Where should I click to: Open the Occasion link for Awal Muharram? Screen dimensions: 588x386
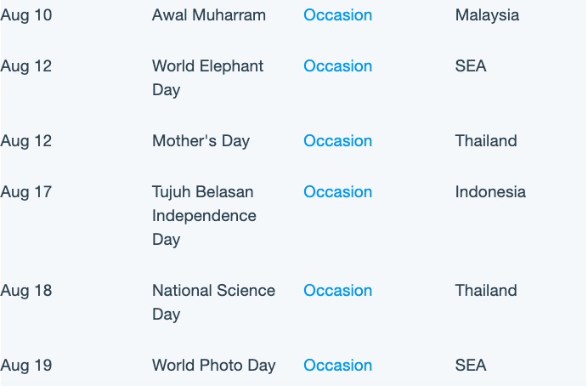click(x=337, y=15)
